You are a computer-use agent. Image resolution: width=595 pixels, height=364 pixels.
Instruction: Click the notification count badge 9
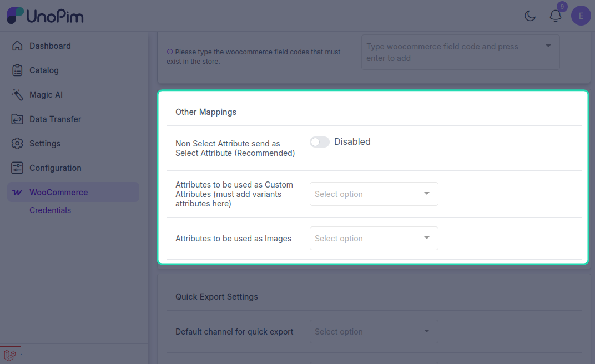click(562, 7)
